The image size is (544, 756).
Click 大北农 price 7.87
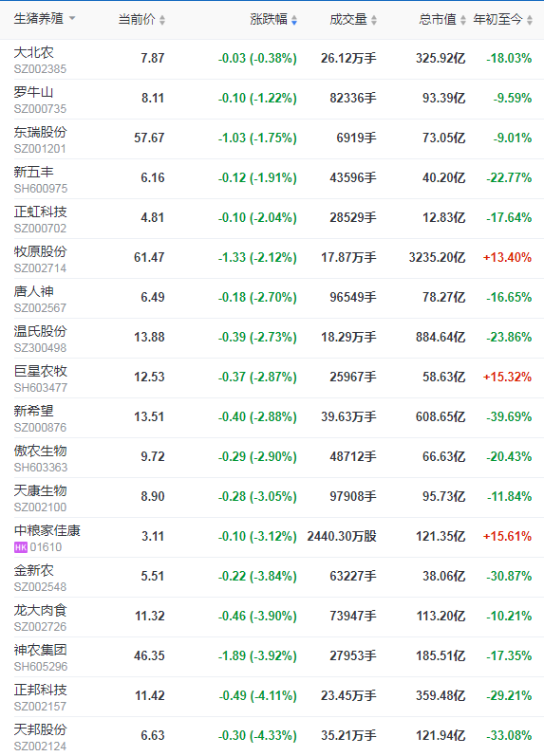[x=153, y=59]
